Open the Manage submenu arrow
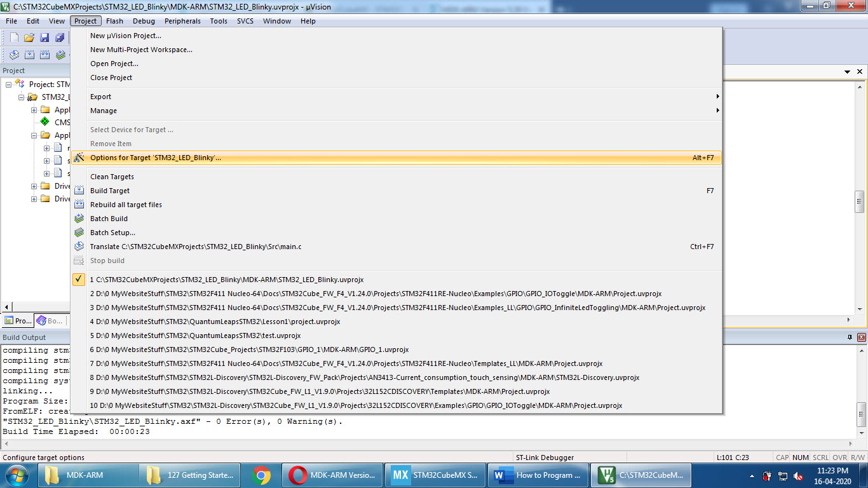This screenshot has height=488, width=868. 717,111
